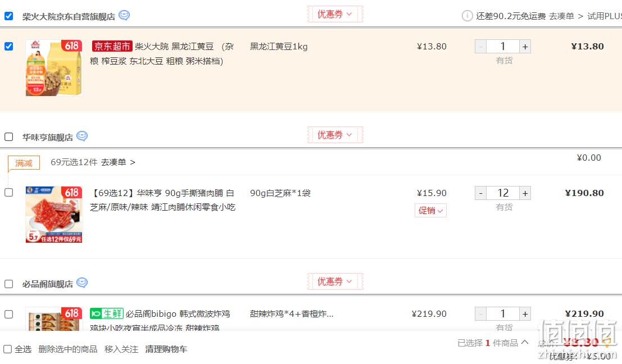This screenshot has height=364, width=622.
Task: Expand 优惠券 dropdown for 柴火大院 store
Action: pyautogui.click(x=335, y=14)
